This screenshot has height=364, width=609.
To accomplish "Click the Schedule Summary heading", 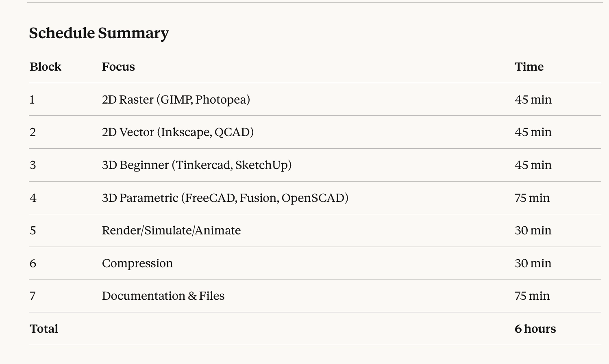I will click(99, 33).
